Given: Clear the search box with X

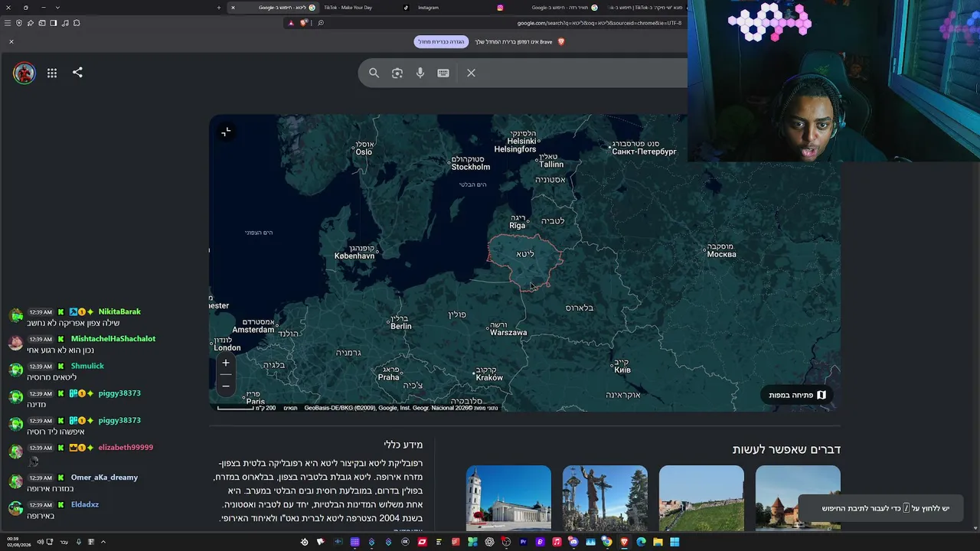Looking at the screenshot, I should (471, 73).
